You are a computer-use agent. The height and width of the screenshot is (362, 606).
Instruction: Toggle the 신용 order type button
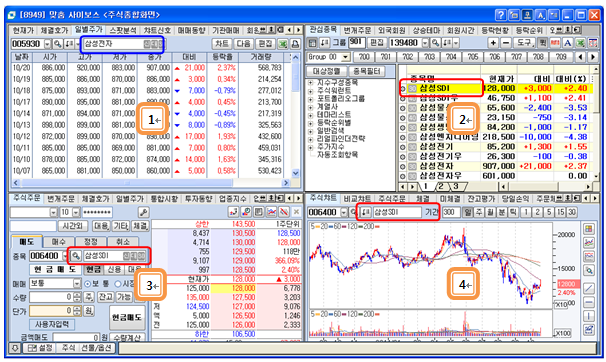pos(114,269)
